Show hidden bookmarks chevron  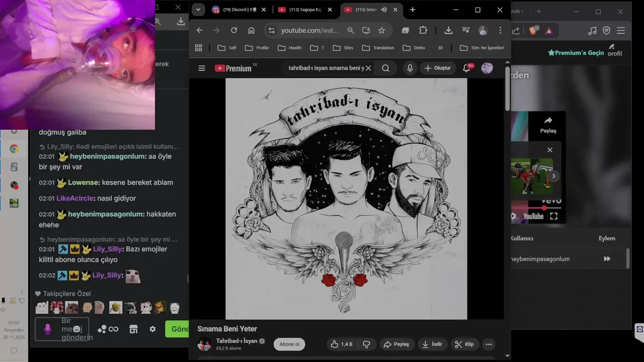(440, 48)
